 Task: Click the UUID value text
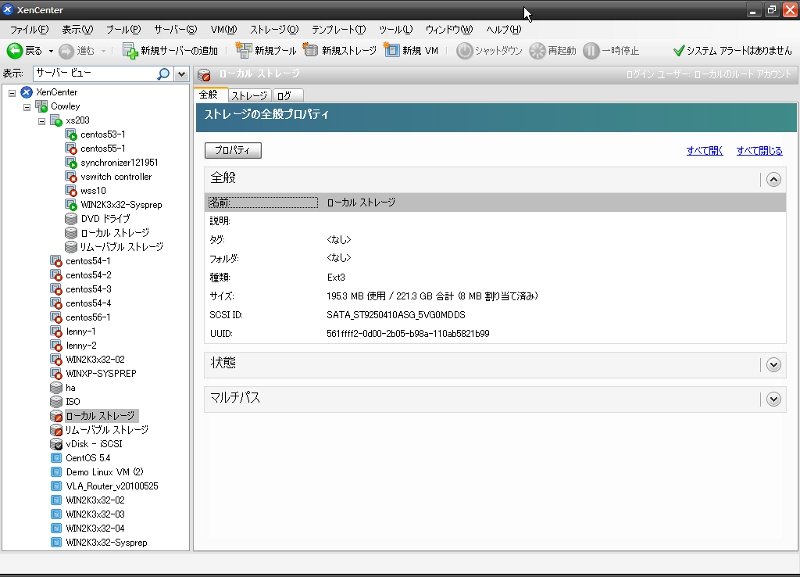pyautogui.click(x=408, y=334)
